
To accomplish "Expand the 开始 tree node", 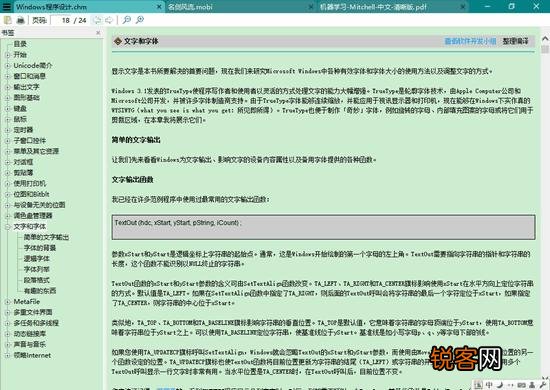I will click(x=7, y=55).
